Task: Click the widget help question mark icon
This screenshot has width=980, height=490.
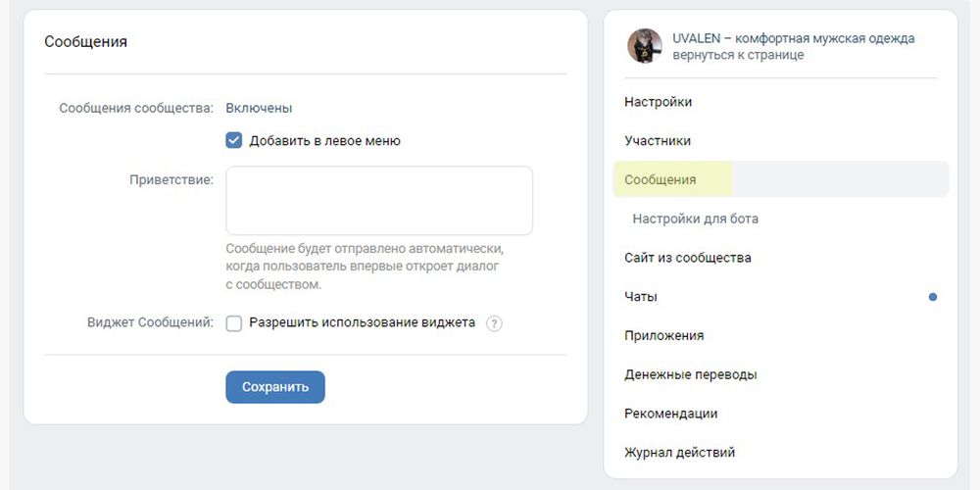Action: tap(494, 323)
